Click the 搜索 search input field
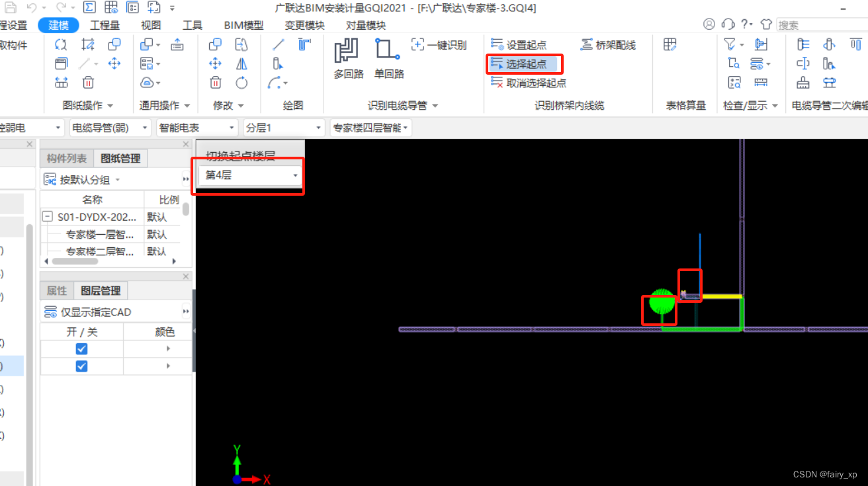 (822, 24)
